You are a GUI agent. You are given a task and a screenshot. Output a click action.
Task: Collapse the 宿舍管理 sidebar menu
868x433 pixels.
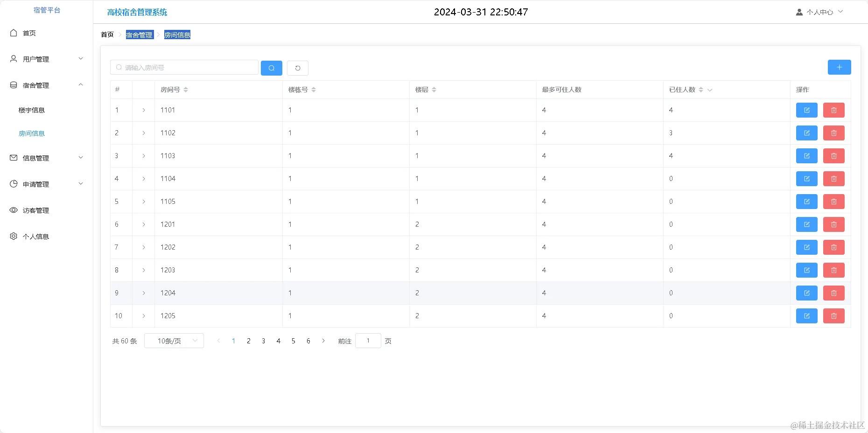[47, 85]
